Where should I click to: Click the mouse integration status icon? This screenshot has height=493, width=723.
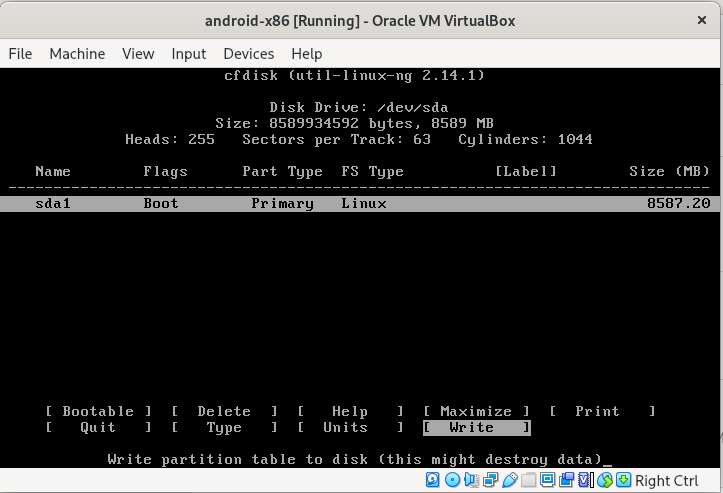(602, 481)
